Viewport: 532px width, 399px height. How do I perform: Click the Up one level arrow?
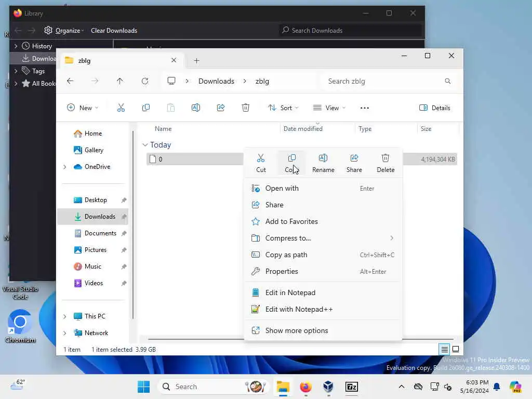pos(120,81)
